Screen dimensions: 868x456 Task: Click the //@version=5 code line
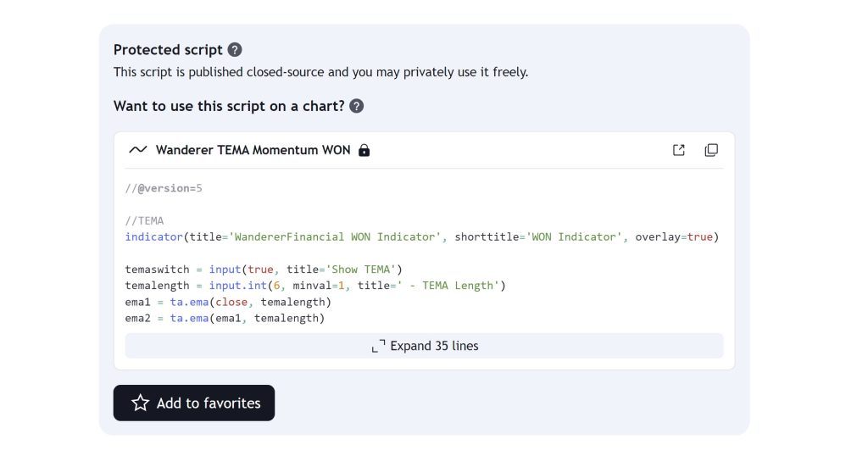click(x=164, y=188)
